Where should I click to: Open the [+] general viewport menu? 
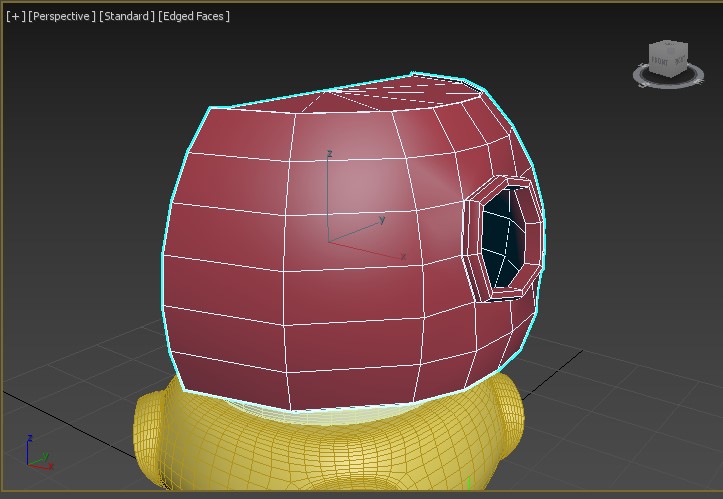[15, 16]
